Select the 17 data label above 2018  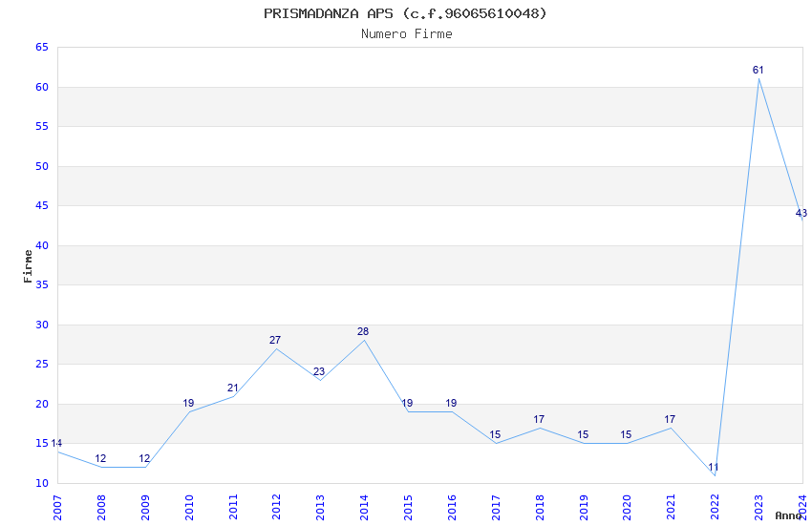tap(539, 419)
